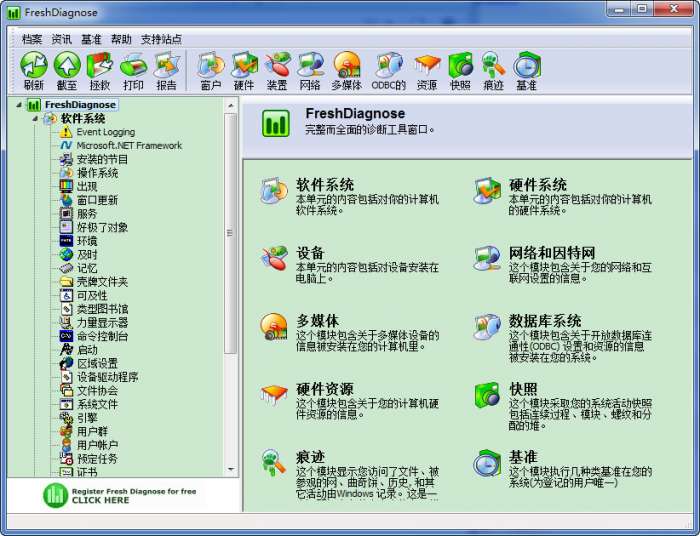Click the 痕迹 magnifier icon in main panel

(x=274, y=463)
